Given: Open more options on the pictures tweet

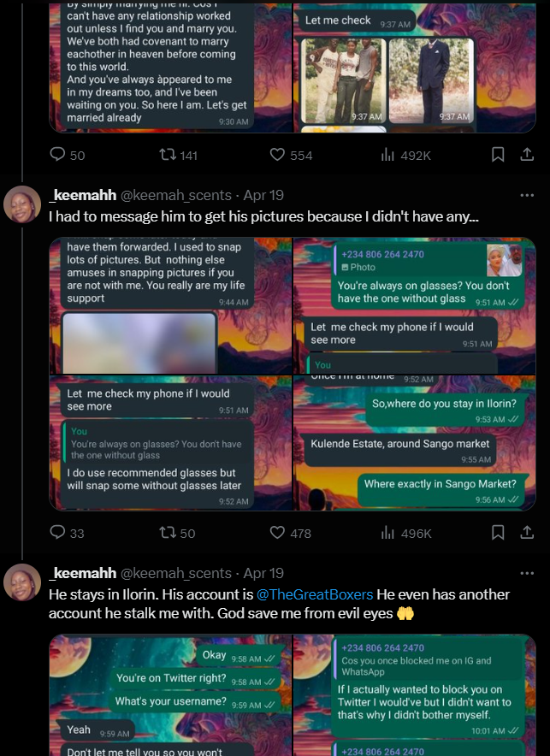Looking at the screenshot, I should (527, 195).
